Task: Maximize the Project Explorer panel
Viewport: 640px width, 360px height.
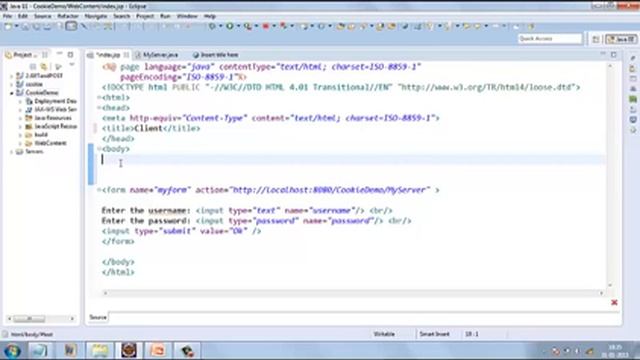Action: pos(71,54)
